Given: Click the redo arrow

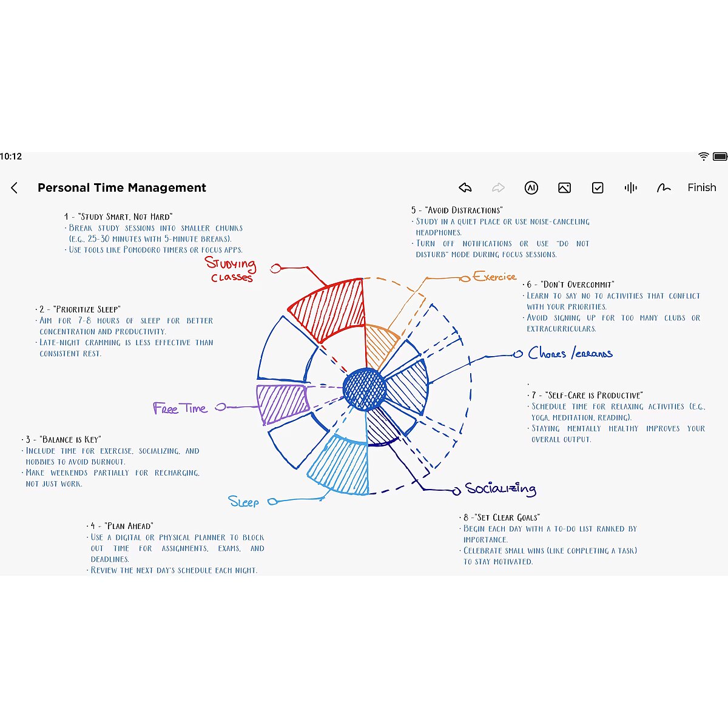Looking at the screenshot, I should click(x=498, y=188).
